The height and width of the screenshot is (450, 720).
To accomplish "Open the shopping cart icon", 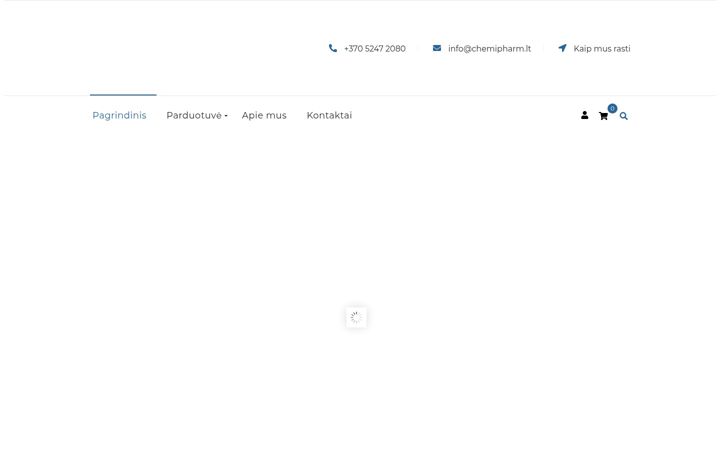I will 603,116.
